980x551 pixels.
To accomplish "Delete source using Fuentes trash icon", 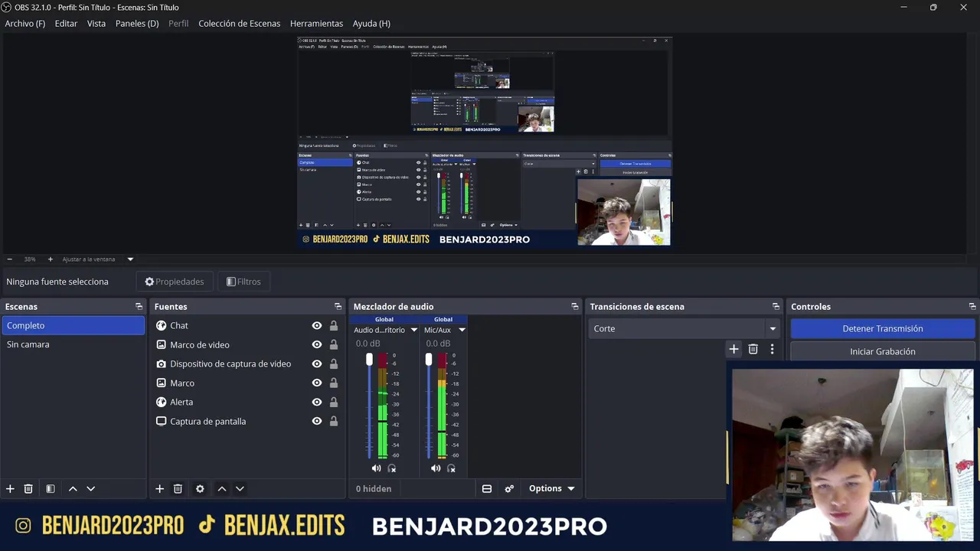I will [x=178, y=488].
